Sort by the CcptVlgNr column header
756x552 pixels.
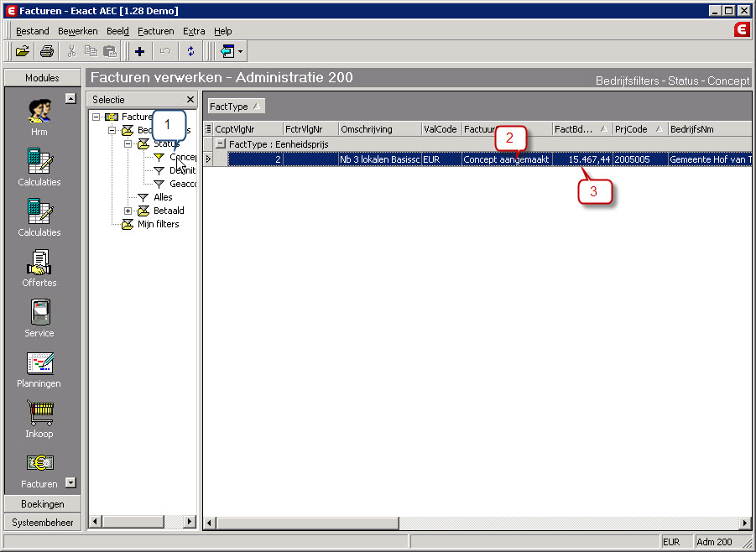click(x=248, y=129)
